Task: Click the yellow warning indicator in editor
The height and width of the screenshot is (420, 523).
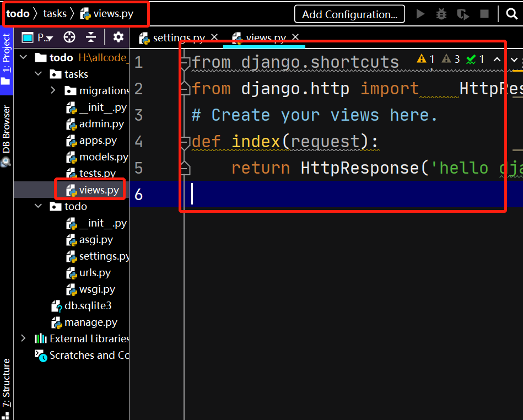Action: click(x=425, y=60)
